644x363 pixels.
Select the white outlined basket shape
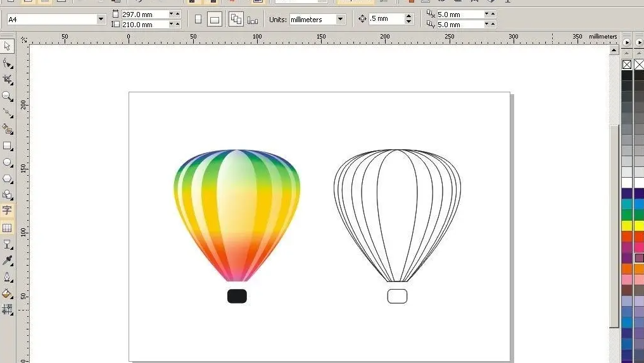pyautogui.click(x=397, y=296)
